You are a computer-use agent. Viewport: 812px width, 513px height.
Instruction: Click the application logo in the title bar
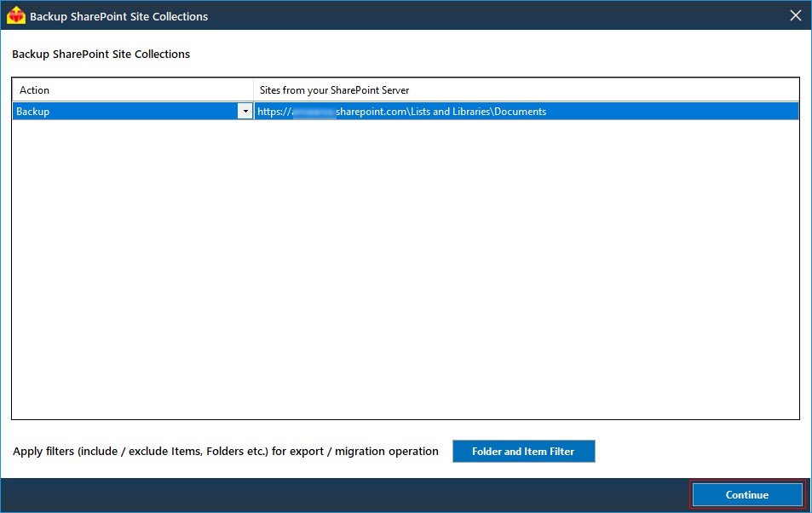16,15
